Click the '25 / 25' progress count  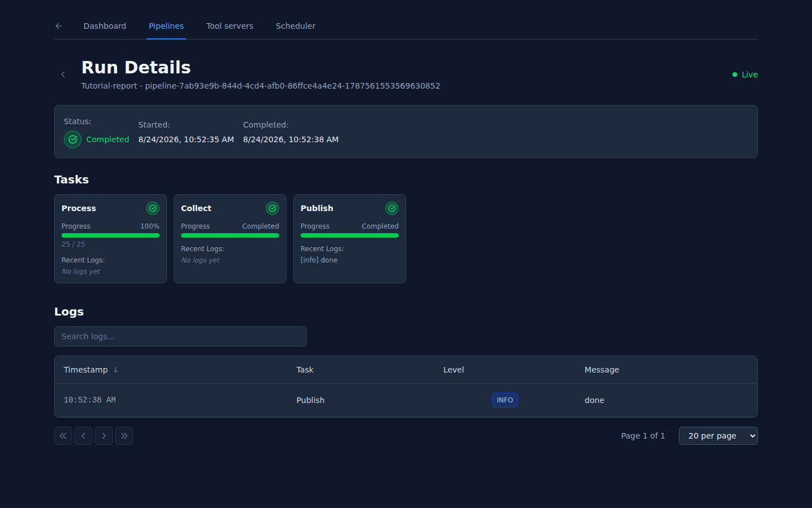pyautogui.click(x=73, y=244)
